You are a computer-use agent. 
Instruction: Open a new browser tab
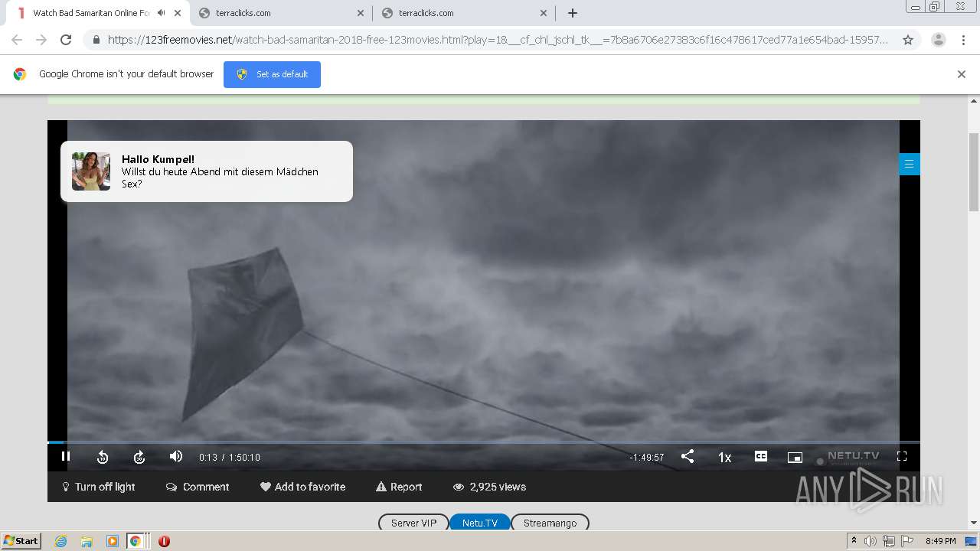click(x=573, y=13)
